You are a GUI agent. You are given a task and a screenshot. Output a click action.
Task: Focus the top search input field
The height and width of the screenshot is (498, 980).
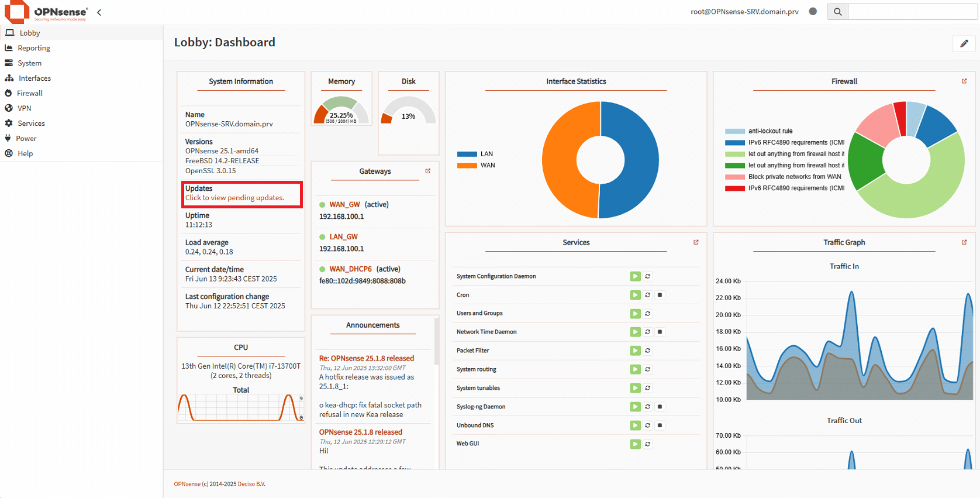click(x=912, y=12)
